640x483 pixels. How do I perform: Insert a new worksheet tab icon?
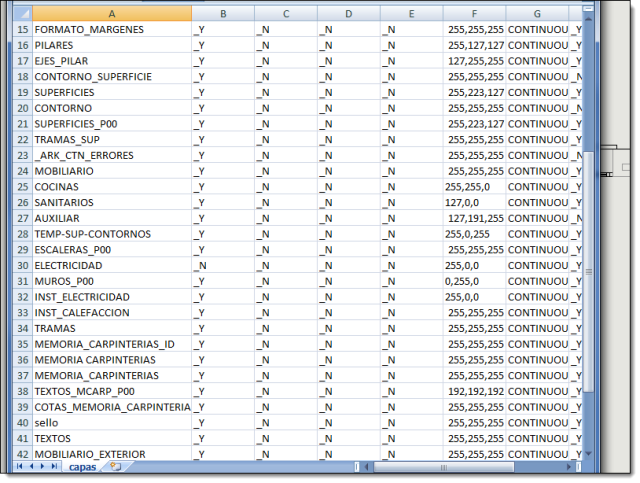point(116,466)
